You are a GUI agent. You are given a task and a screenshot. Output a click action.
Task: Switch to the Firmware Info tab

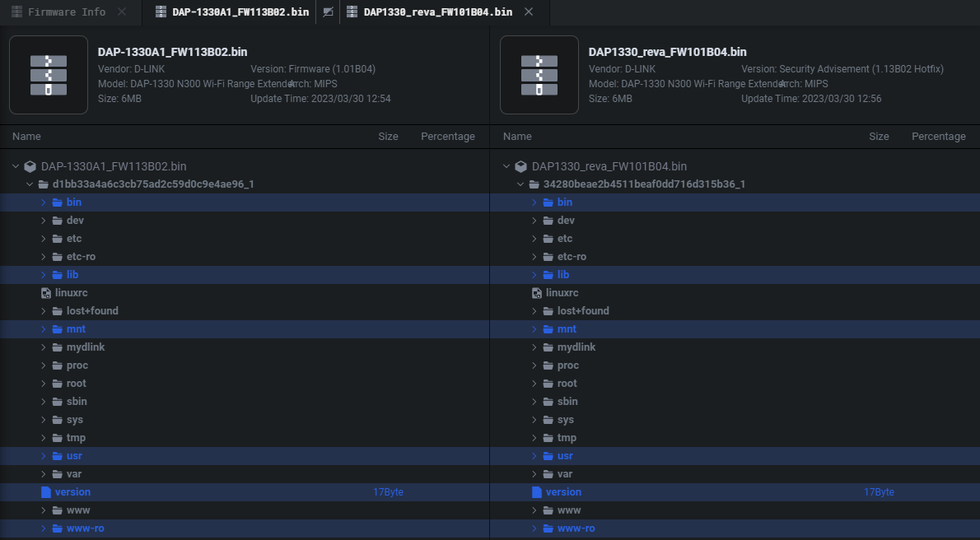point(67,12)
